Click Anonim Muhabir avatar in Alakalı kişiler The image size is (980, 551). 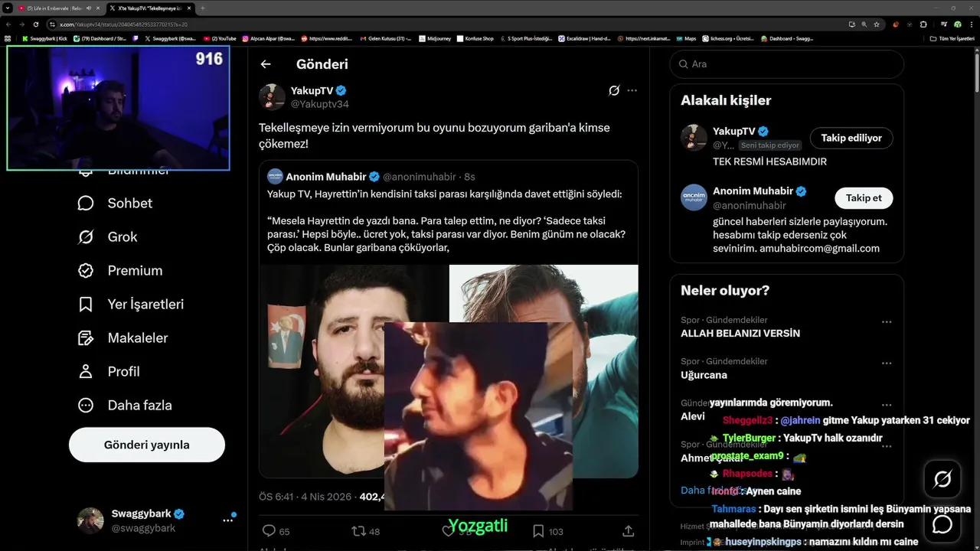(694, 197)
